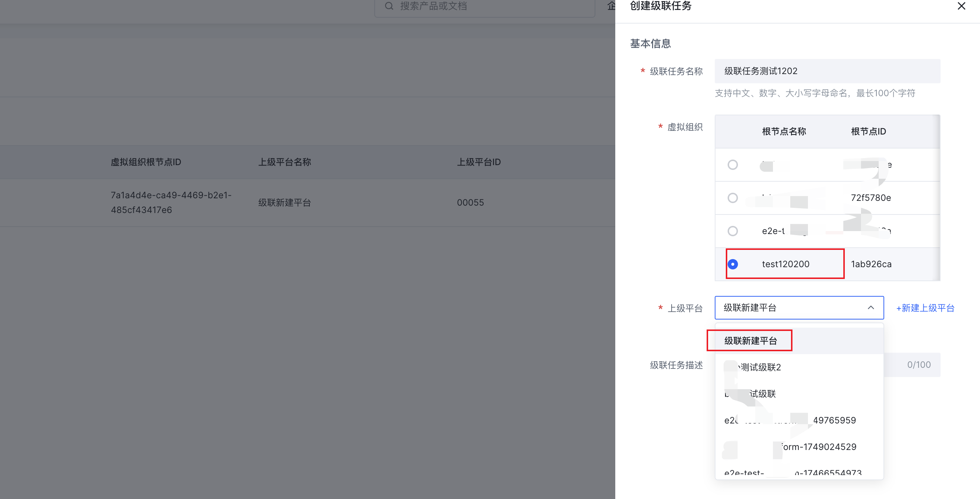Click the 根节点名称 column header
The image size is (980, 499).
click(784, 132)
